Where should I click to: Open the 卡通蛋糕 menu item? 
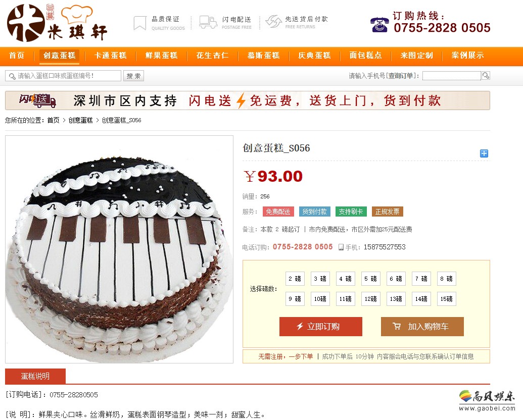click(110, 56)
